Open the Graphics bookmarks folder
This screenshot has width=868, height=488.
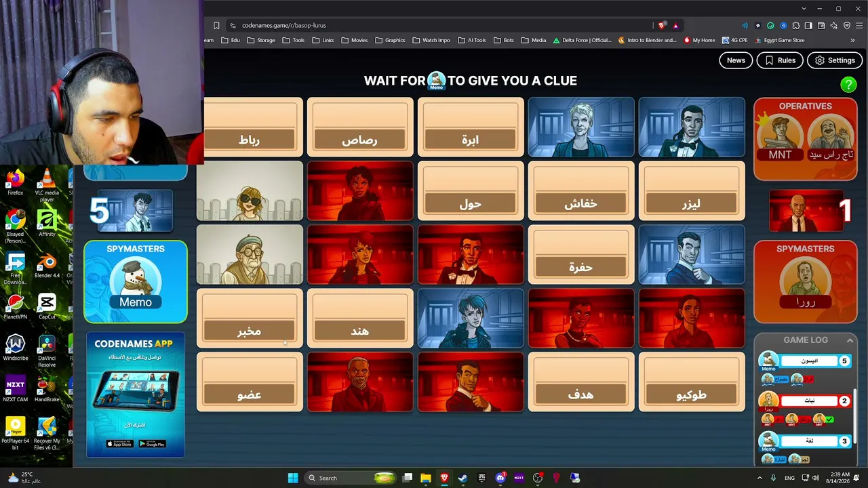pyautogui.click(x=390, y=40)
